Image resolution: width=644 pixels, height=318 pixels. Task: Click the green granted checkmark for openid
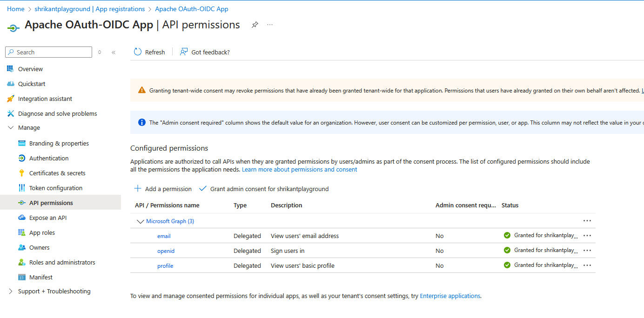507,250
